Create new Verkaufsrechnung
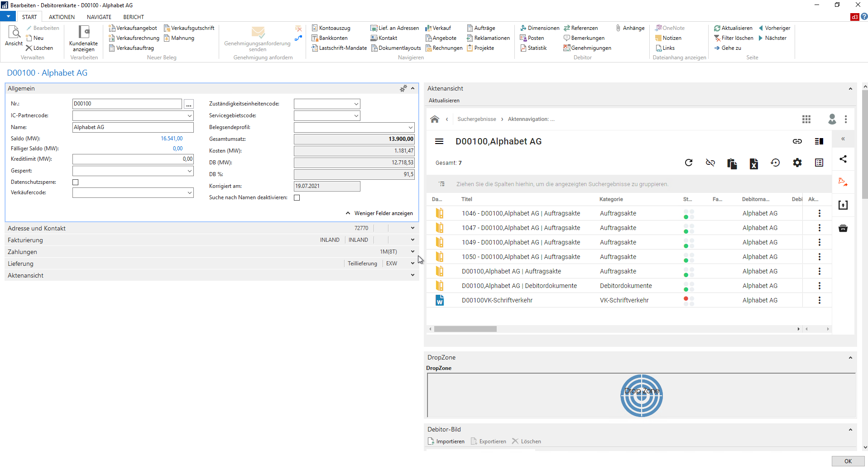The height and width of the screenshot is (470, 868). coord(134,38)
